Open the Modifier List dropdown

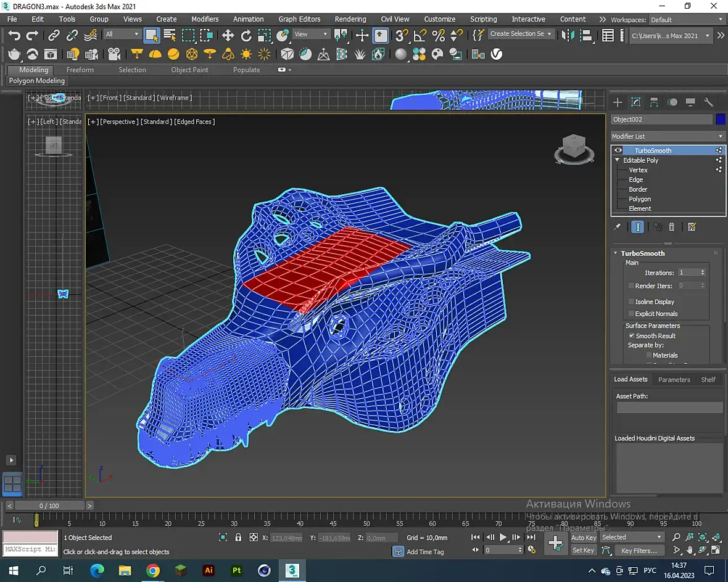pos(668,136)
